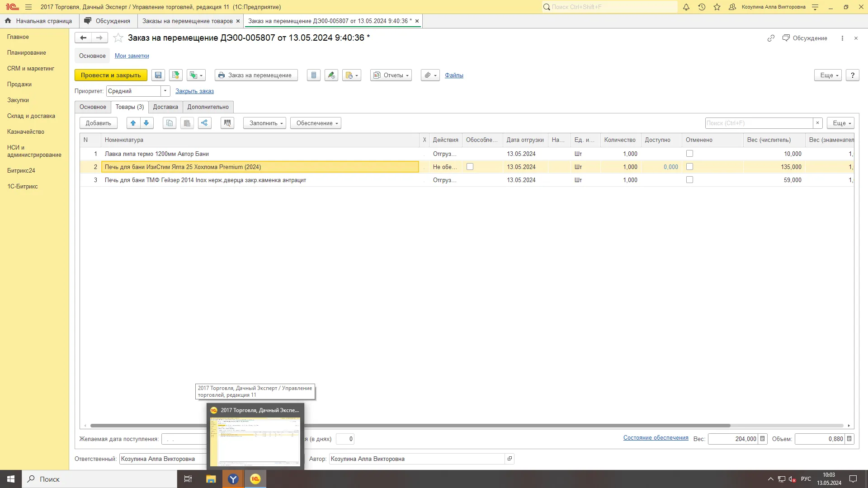
Task: Click the save document floppy icon
Action: (x=158, y=75)
